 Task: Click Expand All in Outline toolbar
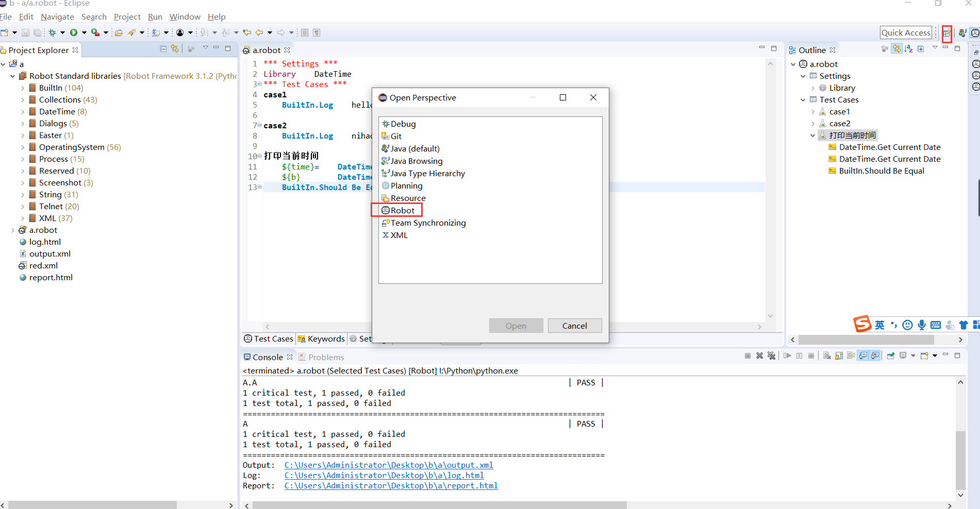point(921,49)
